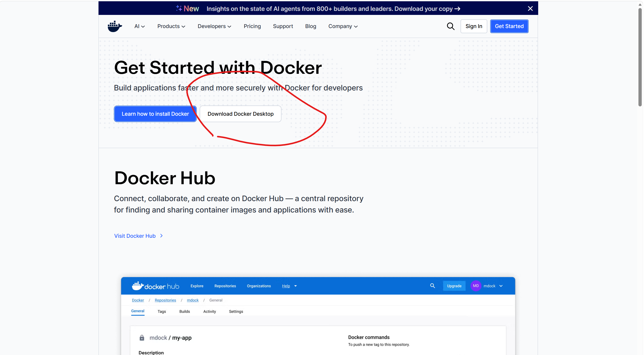
Task: Click arrow next to Visit Docker Hub
Action: [161, 236]
